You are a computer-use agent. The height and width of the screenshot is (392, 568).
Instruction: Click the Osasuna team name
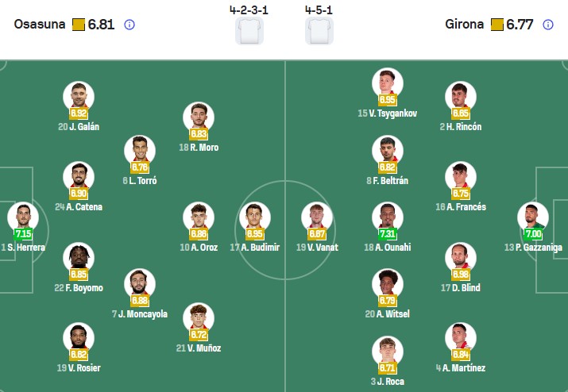(40, 24)
